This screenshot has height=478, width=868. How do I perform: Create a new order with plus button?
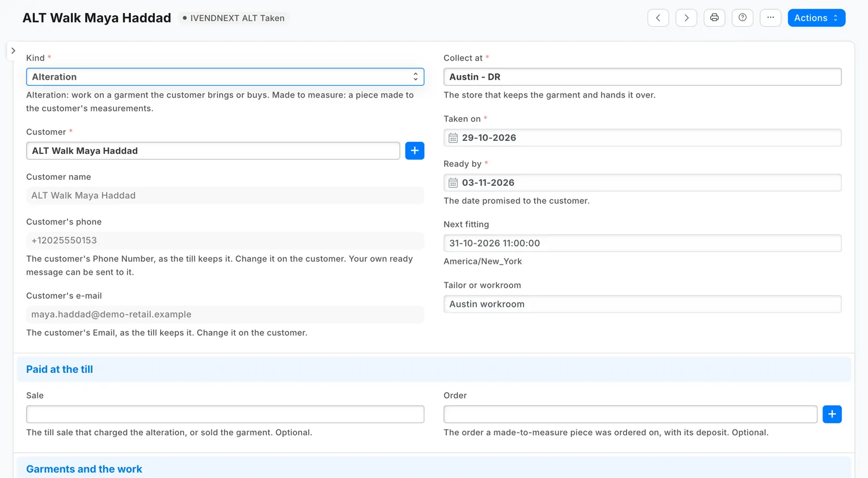[832, 415]
